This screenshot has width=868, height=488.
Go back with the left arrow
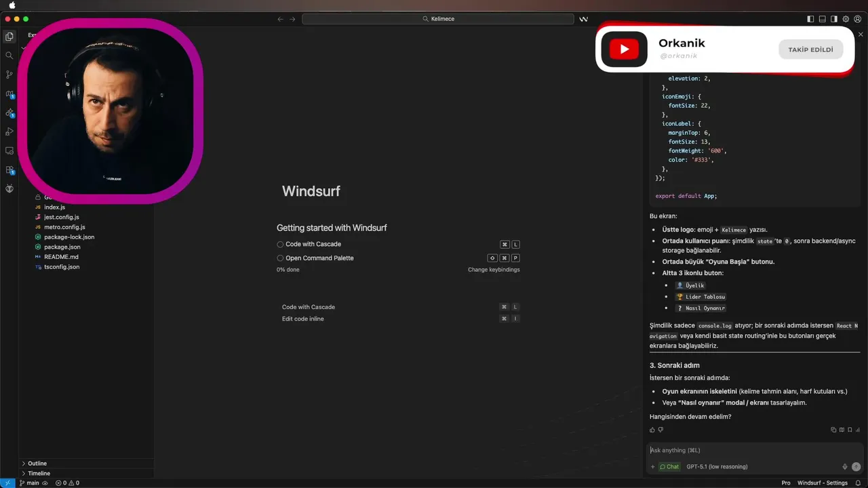[281, 19]
